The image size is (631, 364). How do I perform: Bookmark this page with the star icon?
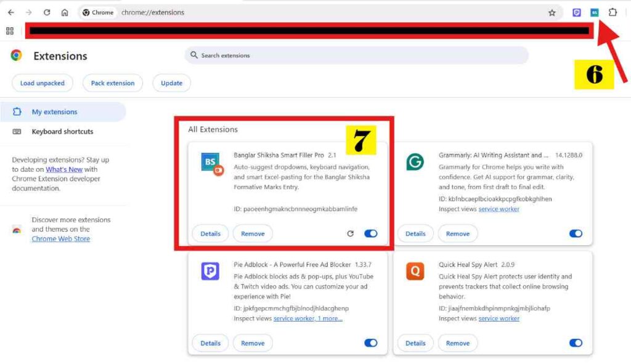552,13
